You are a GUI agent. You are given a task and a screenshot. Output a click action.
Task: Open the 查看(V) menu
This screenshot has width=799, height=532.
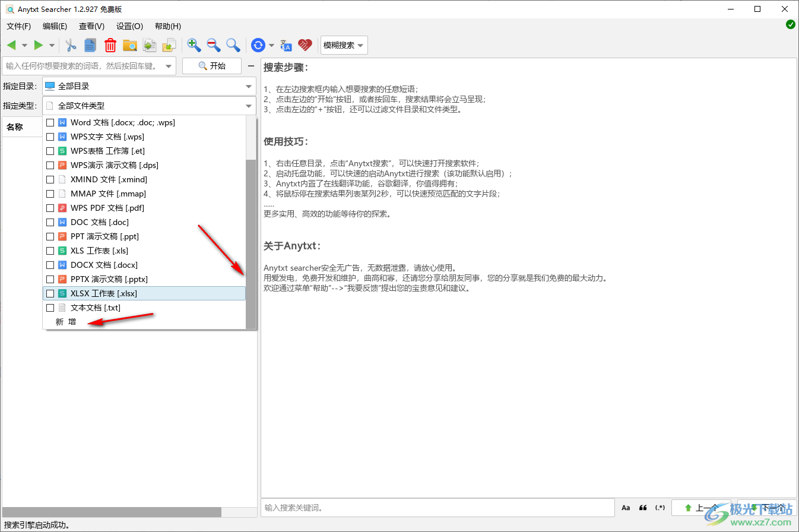click(x=91, y=26)
